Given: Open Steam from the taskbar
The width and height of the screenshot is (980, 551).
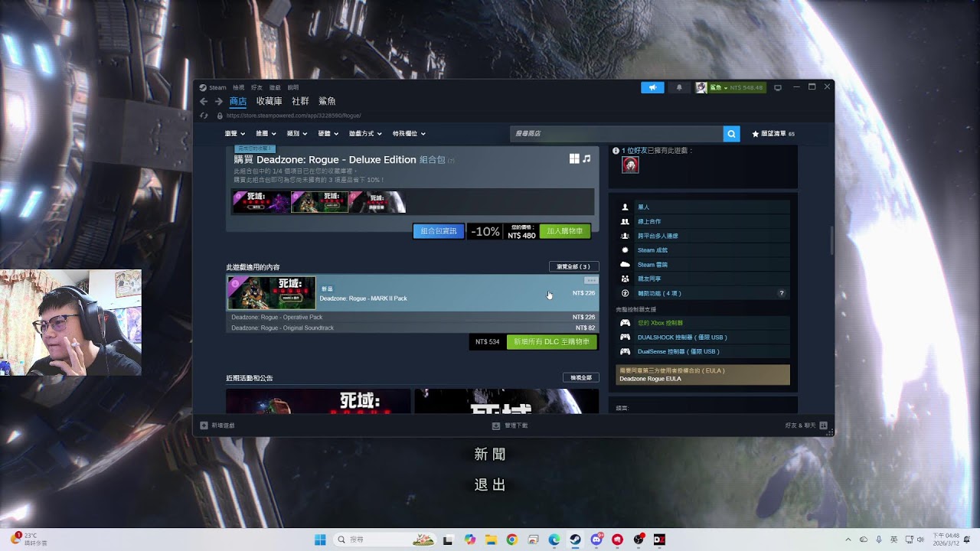Looking at the screenshot, I should [x=575, y=540].
